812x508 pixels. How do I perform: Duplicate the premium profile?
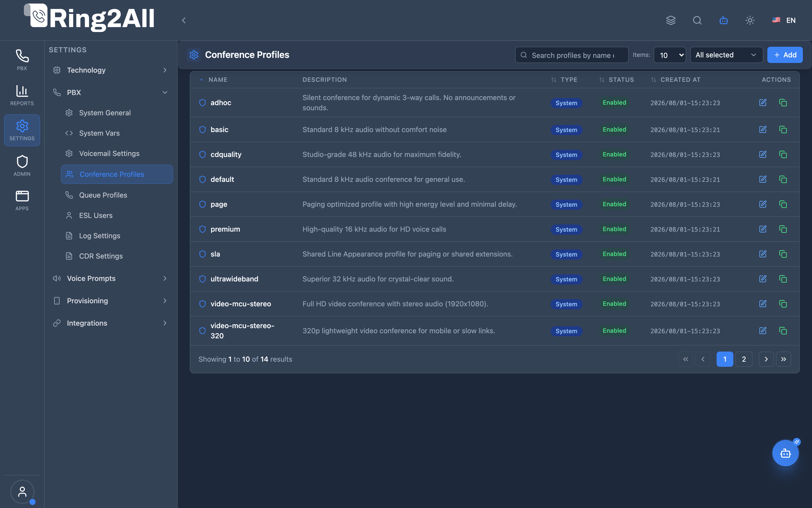pos(783,229)
